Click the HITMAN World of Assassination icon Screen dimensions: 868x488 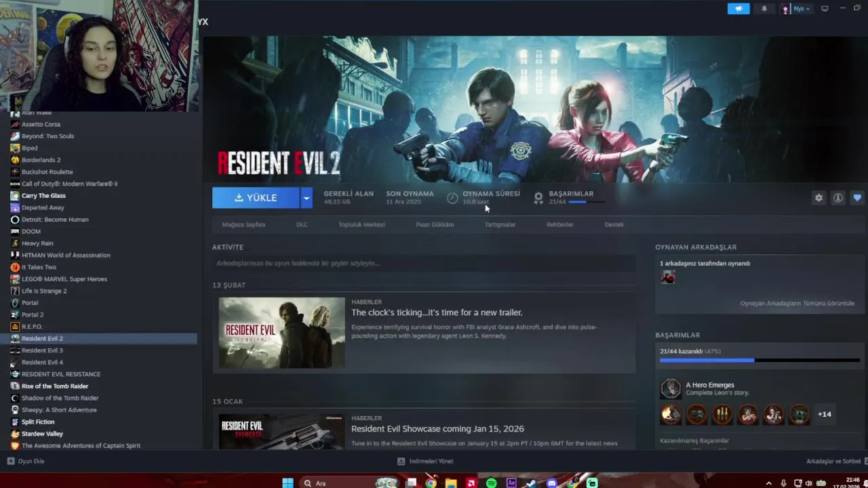pyautogui.click(x=15, y=255)
